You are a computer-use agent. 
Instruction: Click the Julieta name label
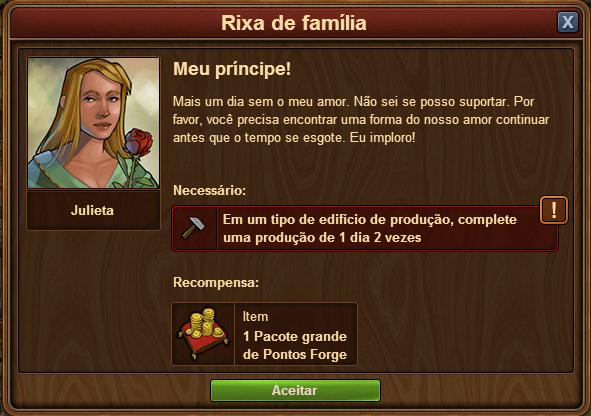coord(92,210)
